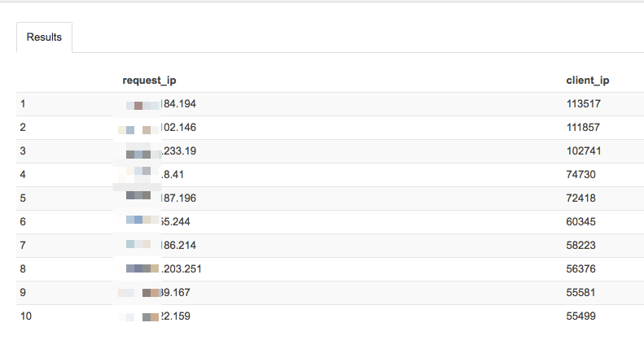Click the IP ending in .233.19
644x349 pixels.
pyautogui.click(x=160, y=151)
